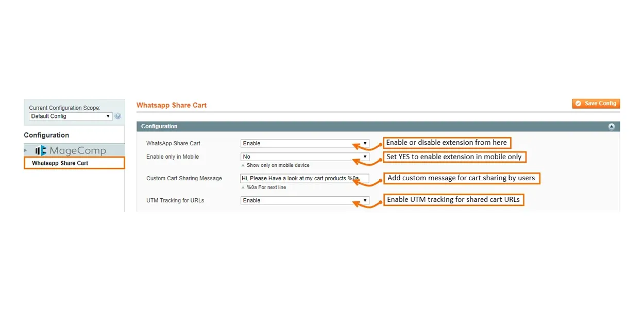Select Whatsapp Share Cart in the sidebar

click(60, 163)
